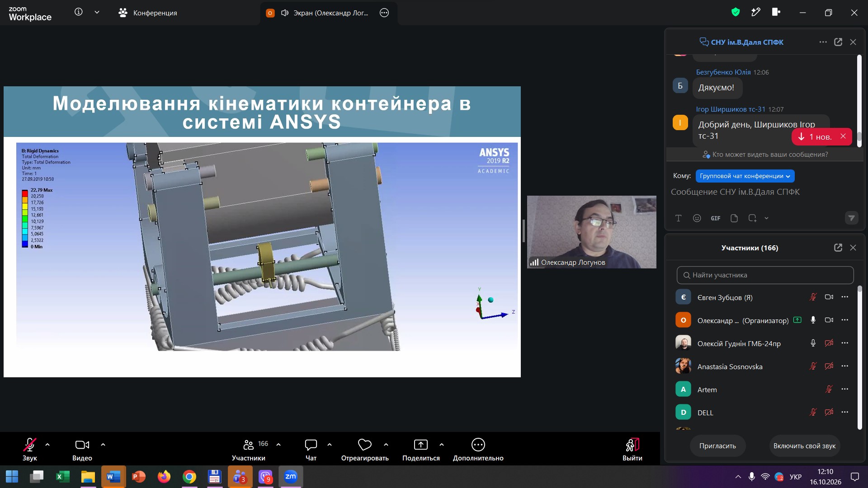Open the emoji picker in chat
The height and width of the screenshot is (488, 868).
pos(697,218)
